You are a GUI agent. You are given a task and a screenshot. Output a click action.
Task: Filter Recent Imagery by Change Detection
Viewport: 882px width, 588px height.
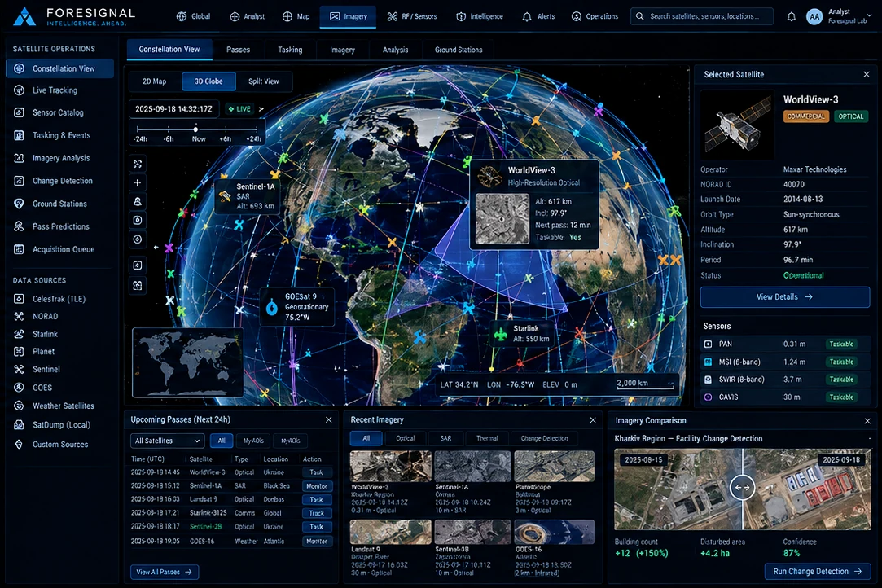click(x=544, y=438)
